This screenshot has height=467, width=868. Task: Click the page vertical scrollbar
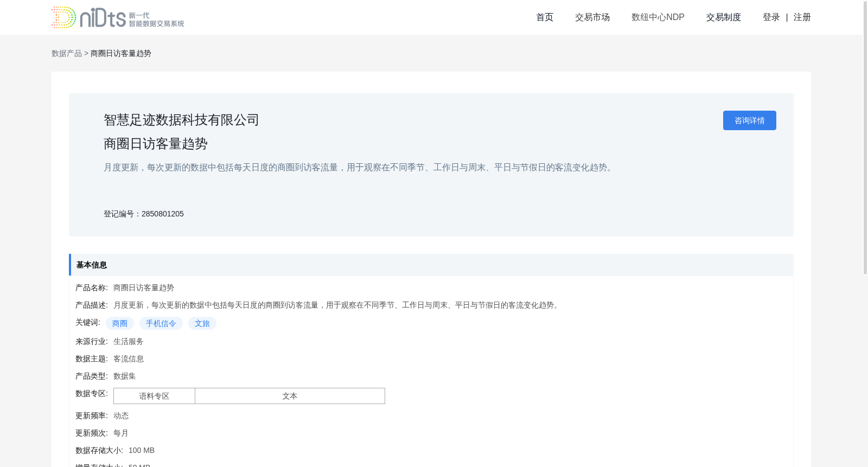coord(865,137)
